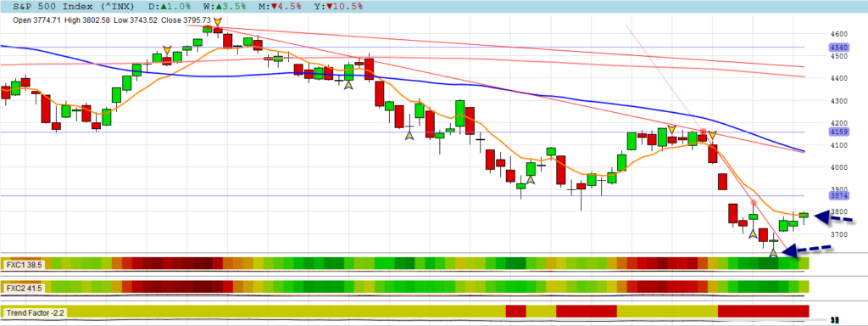Viewport: 868px width, 326px height.
Task: Click the buy signal arrow below the green candle near 3950
Action: click(x=530, y=179)
